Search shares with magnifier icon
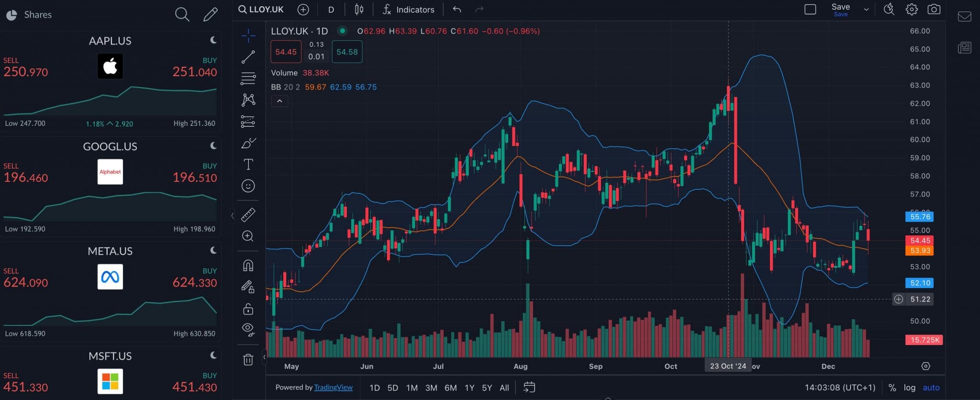Image resolution: width=980 pixels, height=400 pixels. (x=182, y=15)
